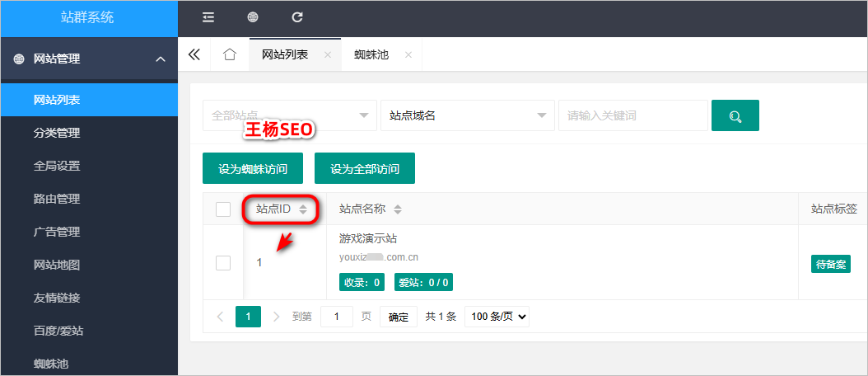Click the 爱站：0 / 0 badge
Viewport: 868px width, 376px height.
coord(423,282)
